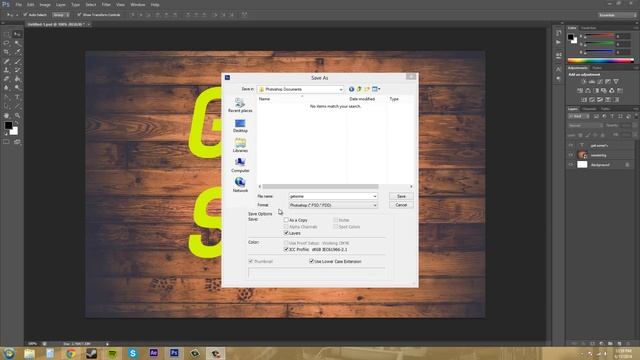Toggle Show Transform Controls checkbox
This screenshot has width=640, height=360.
point(79,15)
